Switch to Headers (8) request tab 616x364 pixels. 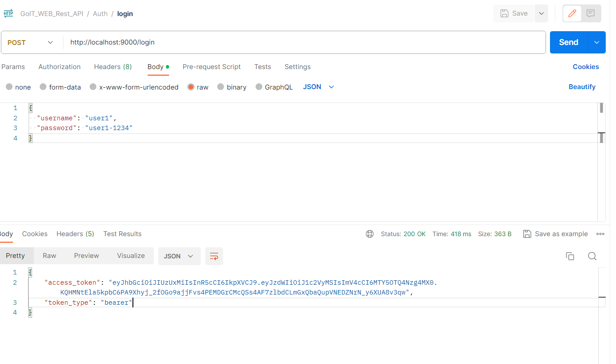point(113,67)
